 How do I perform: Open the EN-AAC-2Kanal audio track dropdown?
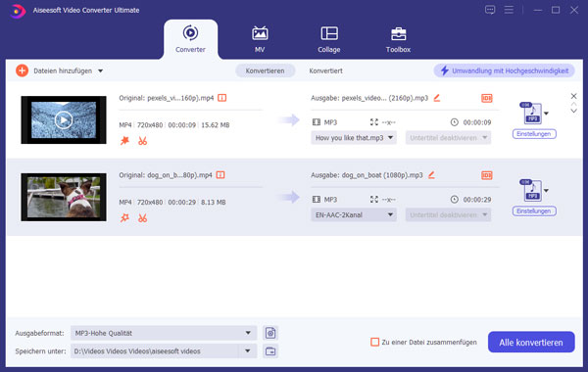pos(354,215)
